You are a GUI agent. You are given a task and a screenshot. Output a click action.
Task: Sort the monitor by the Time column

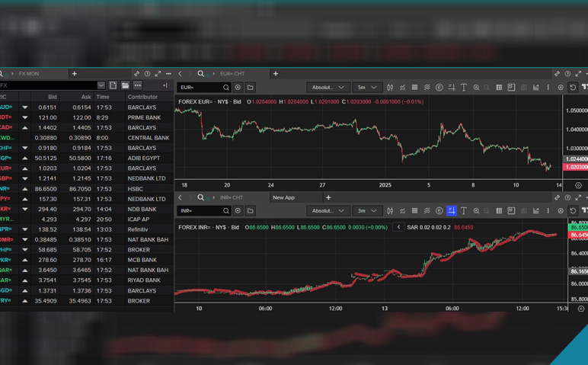pyautogui.click(x=102, y=97)
